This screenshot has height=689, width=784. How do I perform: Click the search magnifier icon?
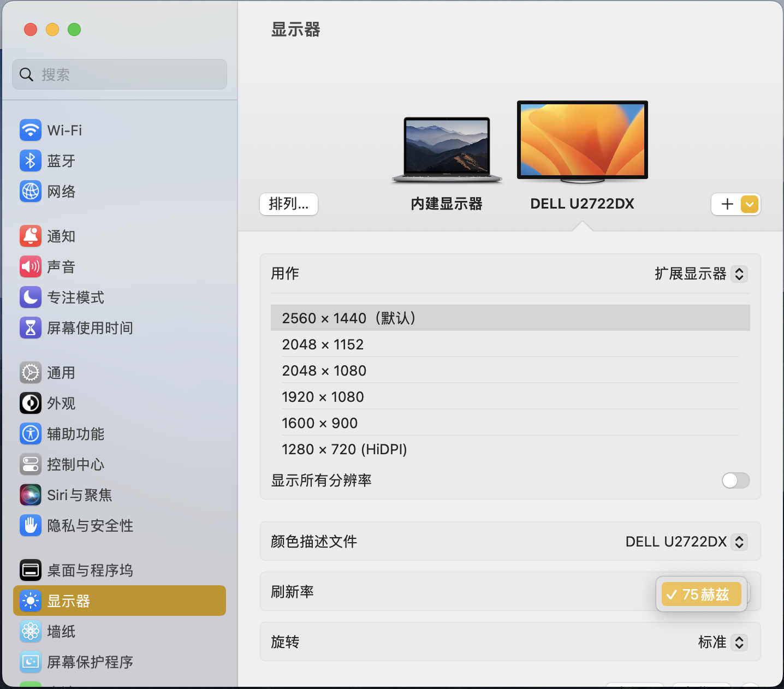coord(26,74)
